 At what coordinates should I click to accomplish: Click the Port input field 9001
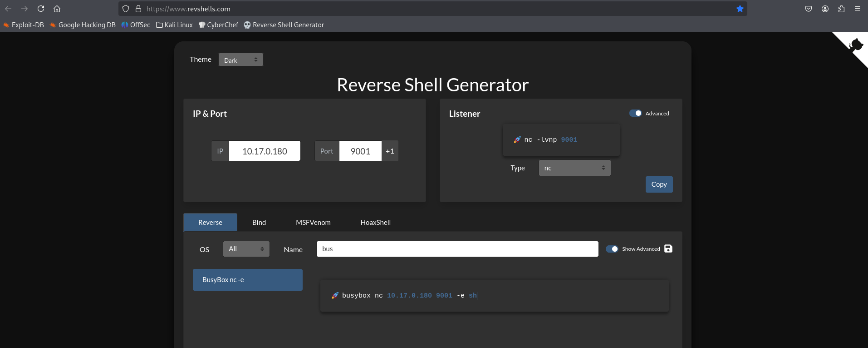tap(360, 151)
